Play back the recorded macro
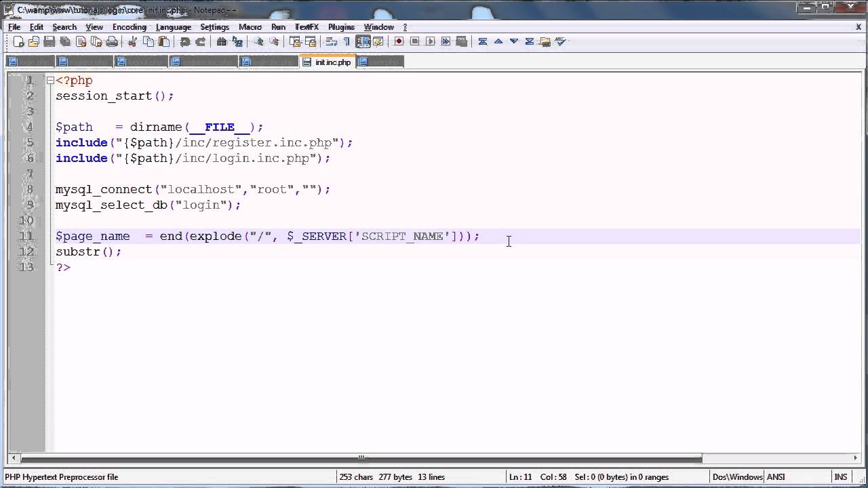The image size is (868, 488). tap(431, 41)
